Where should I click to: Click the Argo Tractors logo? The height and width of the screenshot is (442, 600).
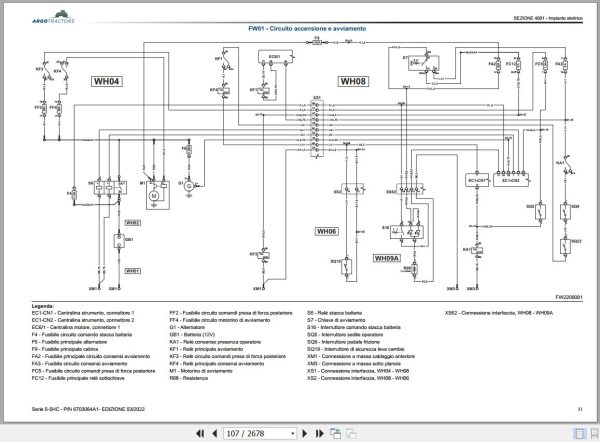(x=53, y=17)
